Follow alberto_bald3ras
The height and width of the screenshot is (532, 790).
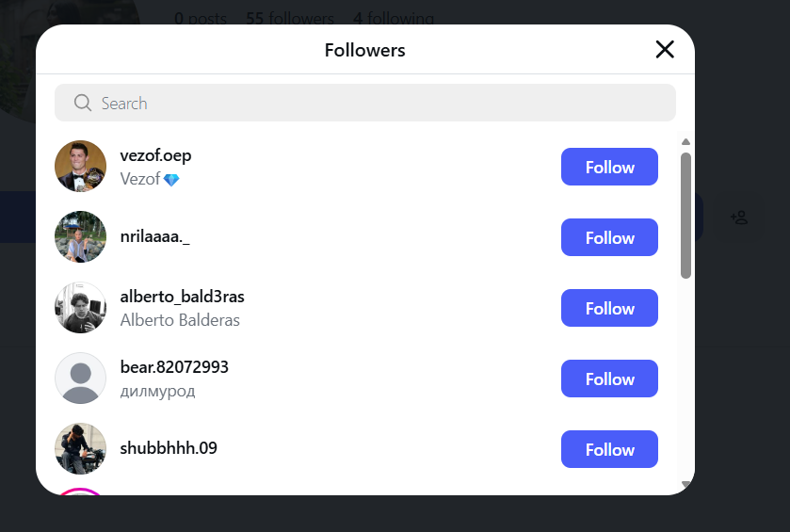coord(609,309)
